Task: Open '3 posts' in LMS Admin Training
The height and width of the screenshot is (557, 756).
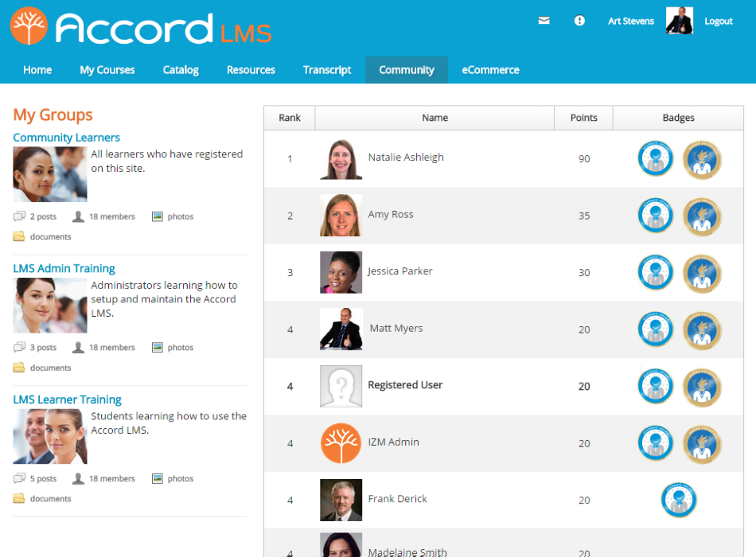Action: 43,347
